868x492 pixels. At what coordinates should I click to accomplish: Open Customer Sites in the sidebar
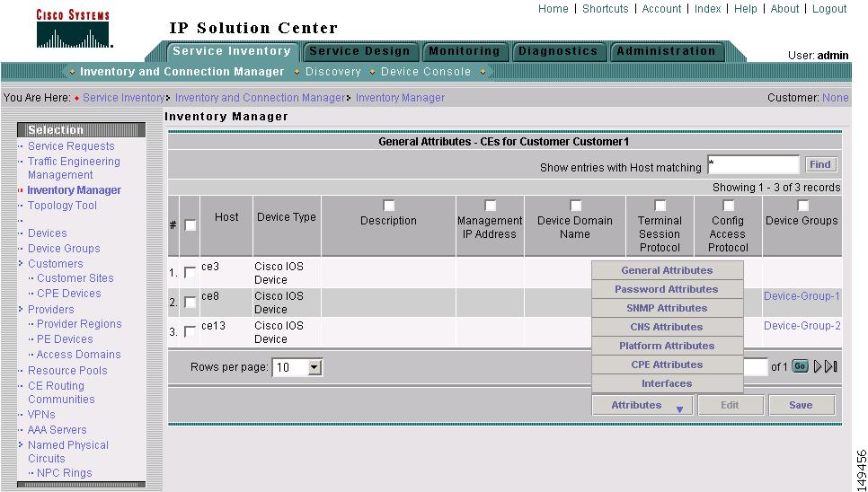click(x=75, y=278)
